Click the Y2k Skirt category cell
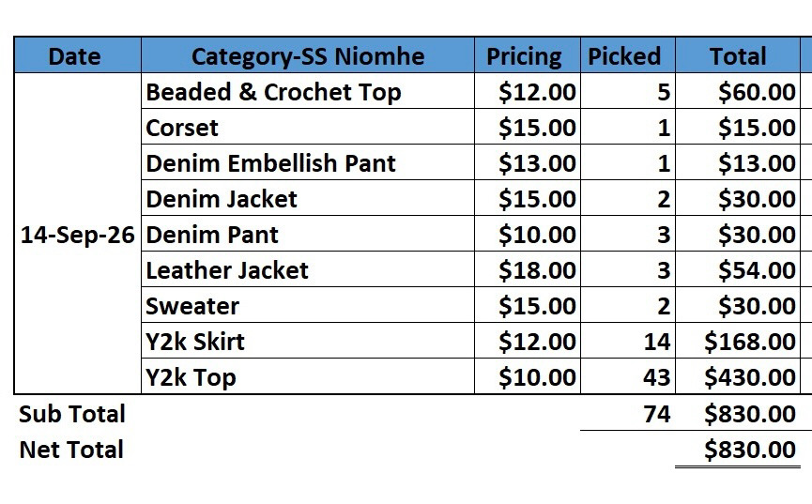 point(308,341)
